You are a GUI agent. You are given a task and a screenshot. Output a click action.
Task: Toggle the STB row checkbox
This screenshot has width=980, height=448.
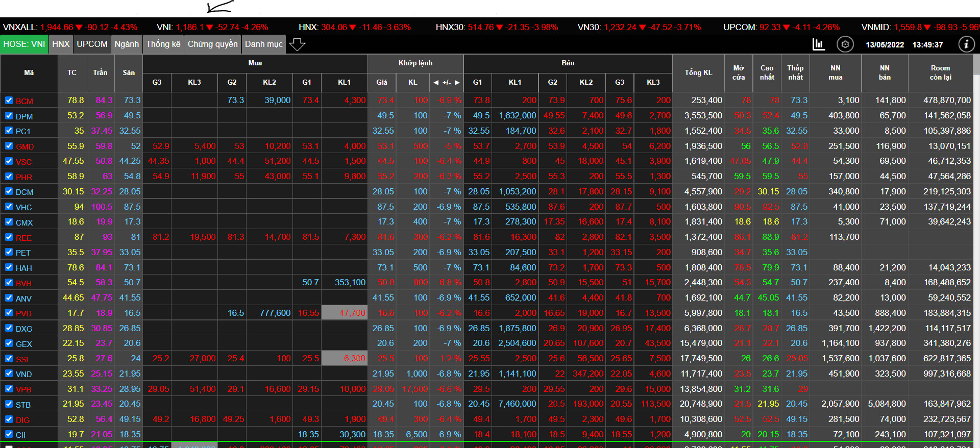9,404
